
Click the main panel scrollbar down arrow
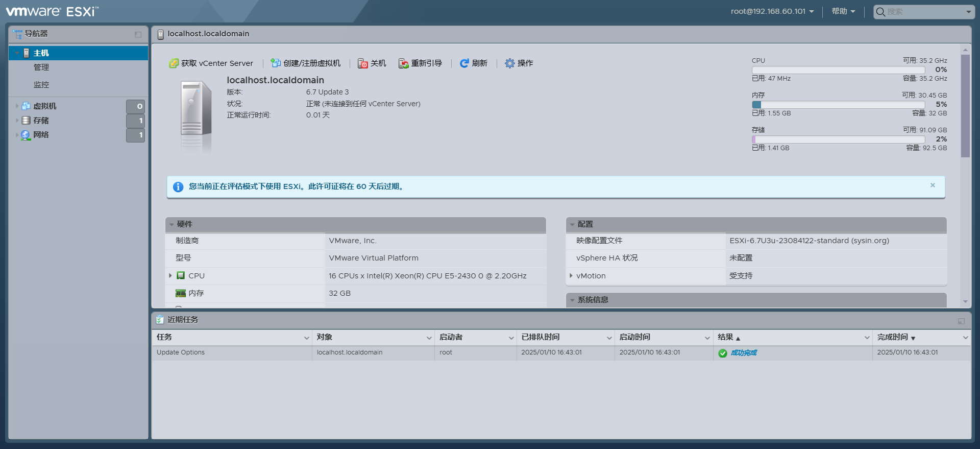tap(965, 302)
